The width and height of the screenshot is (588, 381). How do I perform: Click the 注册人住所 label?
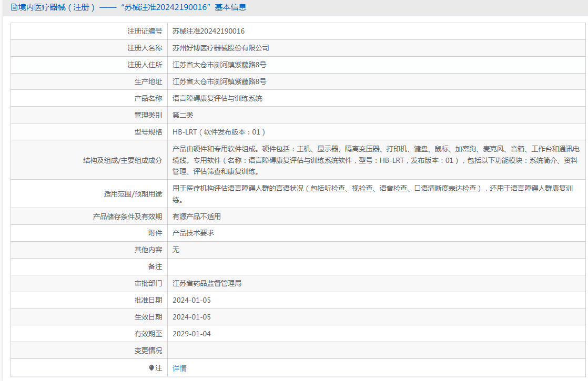145,65
